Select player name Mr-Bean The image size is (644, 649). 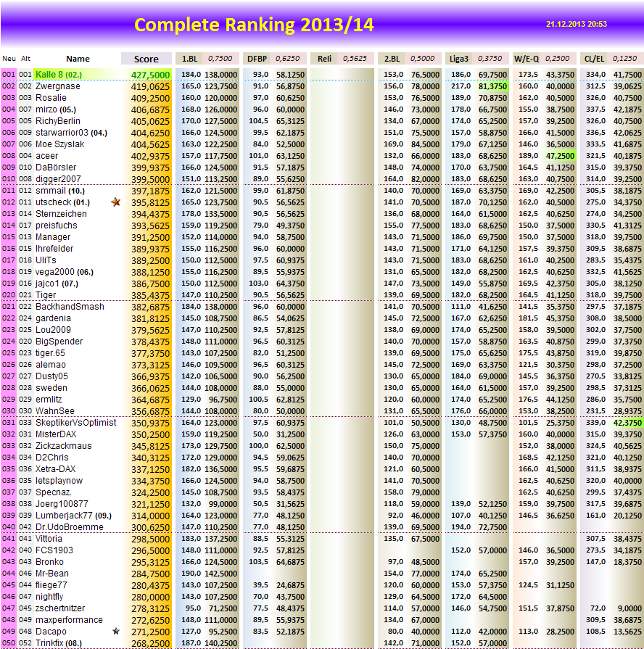click(x=52, y=574)
